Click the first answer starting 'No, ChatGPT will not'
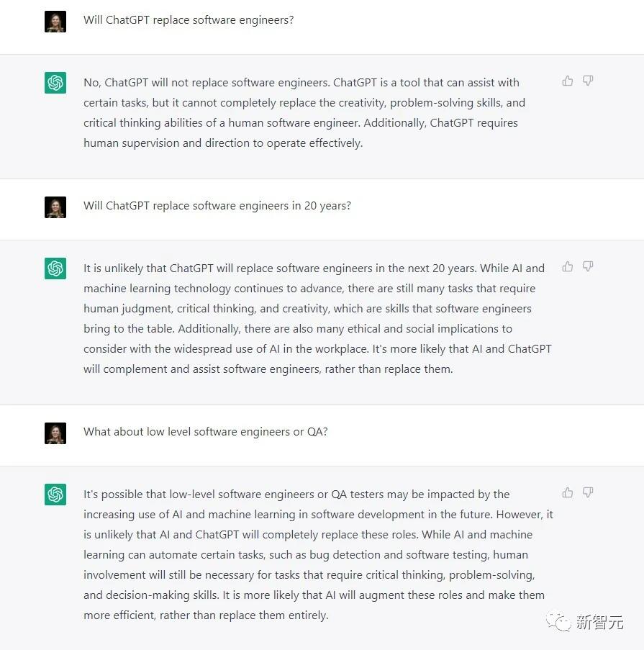The image size is (644, 650). tap(302, 113)
